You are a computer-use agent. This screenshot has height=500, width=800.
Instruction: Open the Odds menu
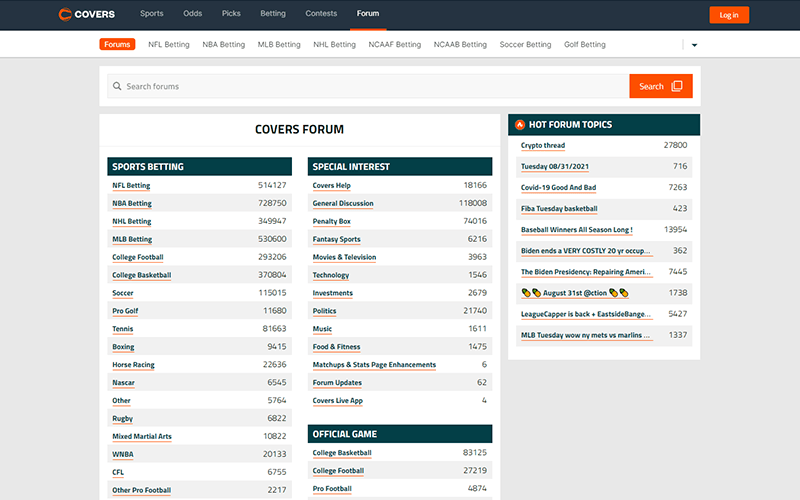coord(192,13)
